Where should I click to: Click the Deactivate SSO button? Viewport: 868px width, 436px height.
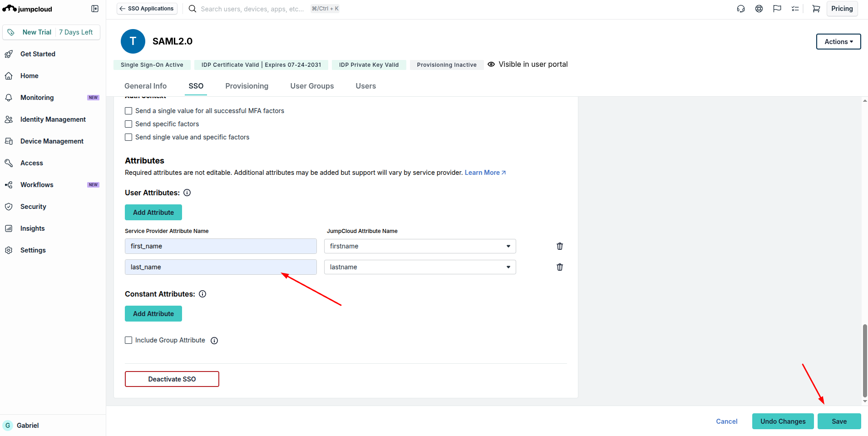[172, 379]
